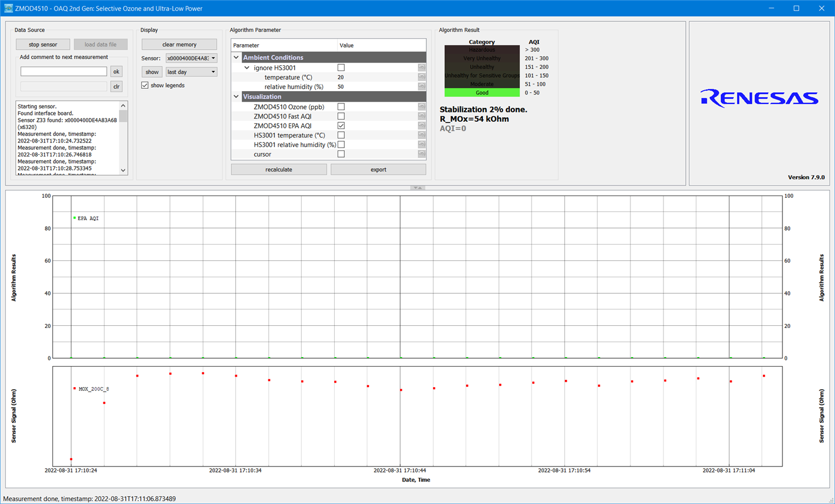Click the recalculate button
Screen dimensions: 835x504
(279, 169)
